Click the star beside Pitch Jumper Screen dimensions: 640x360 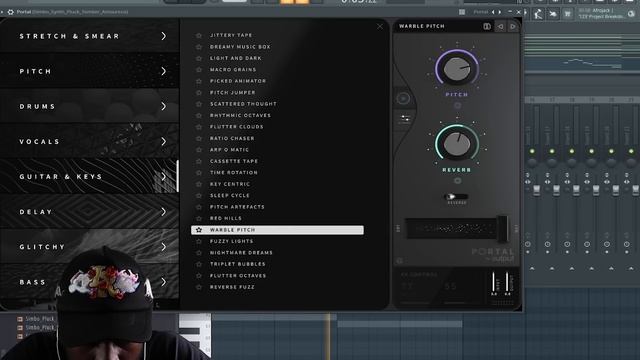(x=199, y=93)
